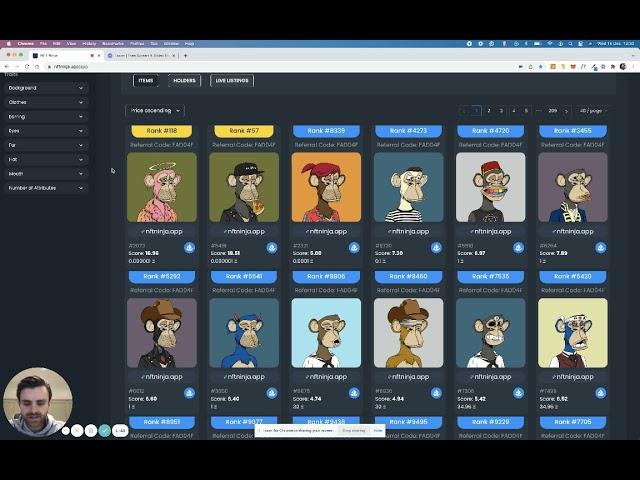The width and height of the screenshot is (640, 480).
Task: Open OpenSea icon on Rank #5292 card
Action: (x=189, y=393)
